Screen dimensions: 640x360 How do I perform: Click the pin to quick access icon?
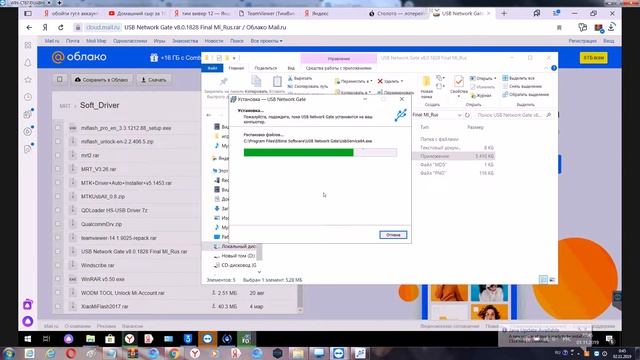[223, 82]
